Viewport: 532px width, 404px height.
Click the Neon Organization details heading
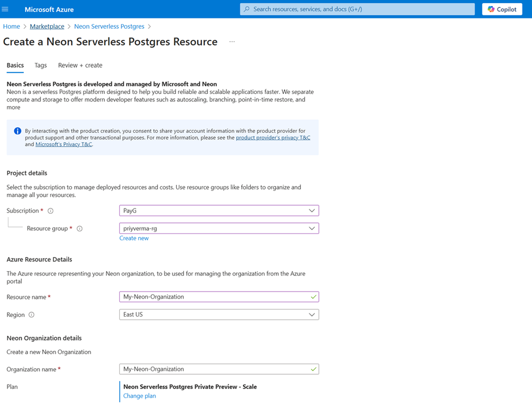coord(44,338)
